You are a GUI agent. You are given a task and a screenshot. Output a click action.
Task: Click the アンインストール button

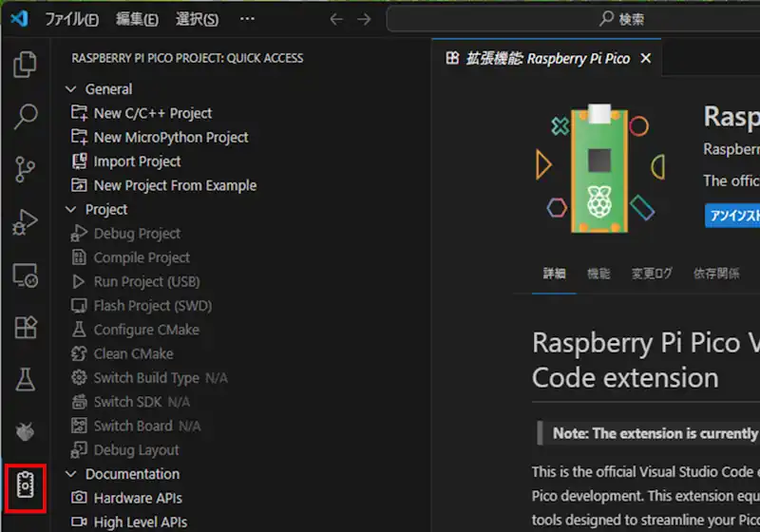pyautogui.click(x=731, y=215)
